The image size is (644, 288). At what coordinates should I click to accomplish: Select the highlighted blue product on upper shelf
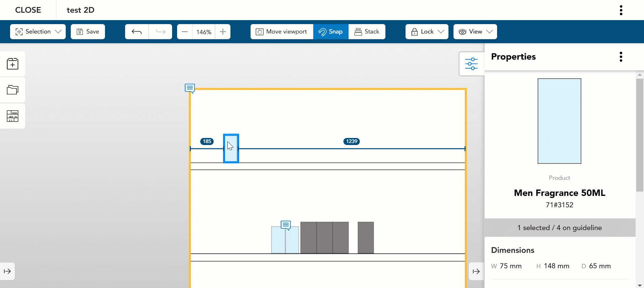(231, 148)
